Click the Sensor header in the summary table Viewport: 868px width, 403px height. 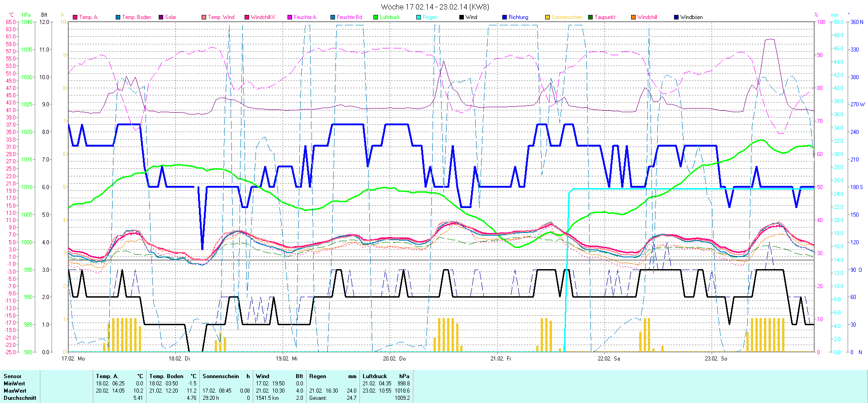point(13,376)
